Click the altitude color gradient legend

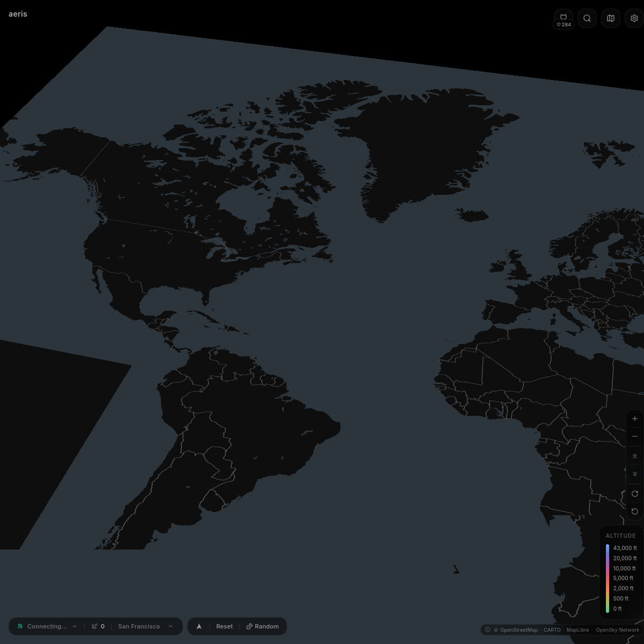coord(608,579)
